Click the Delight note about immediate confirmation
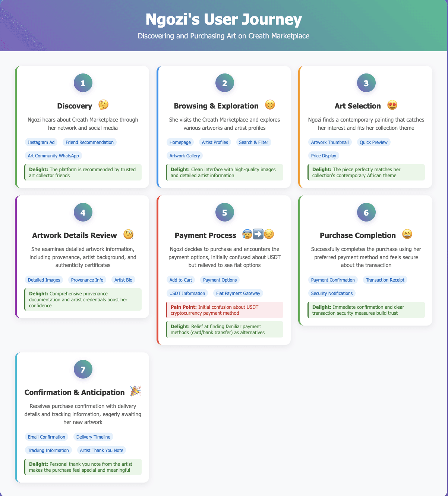Screen dimensions: 448x496 pos(366,310)
